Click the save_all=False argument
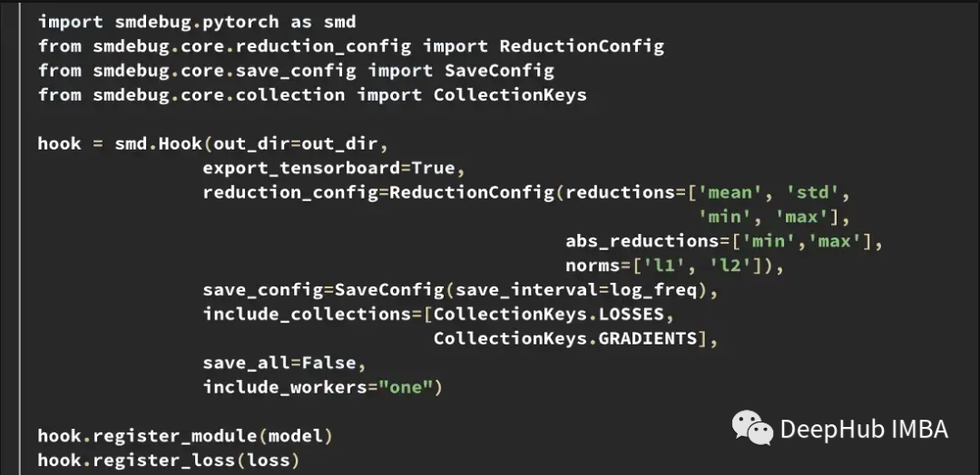Screen dimensions: 980x475 point(279,363)
